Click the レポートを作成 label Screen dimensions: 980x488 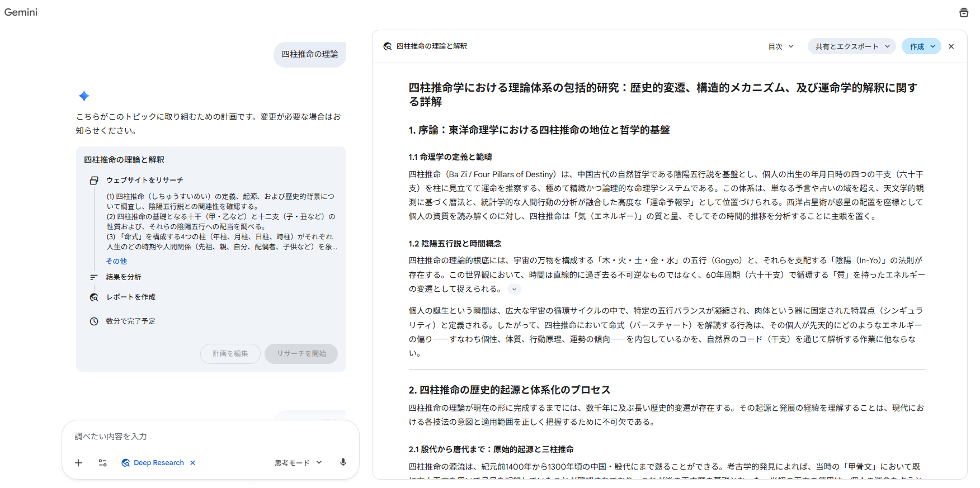(131, 297)
